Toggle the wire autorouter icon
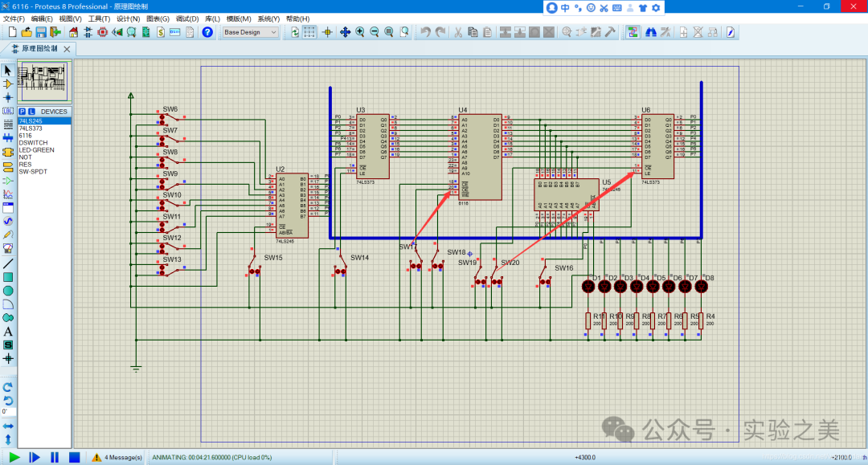The height and width of the screenshot is (465, 868). (x=633, y=33)
